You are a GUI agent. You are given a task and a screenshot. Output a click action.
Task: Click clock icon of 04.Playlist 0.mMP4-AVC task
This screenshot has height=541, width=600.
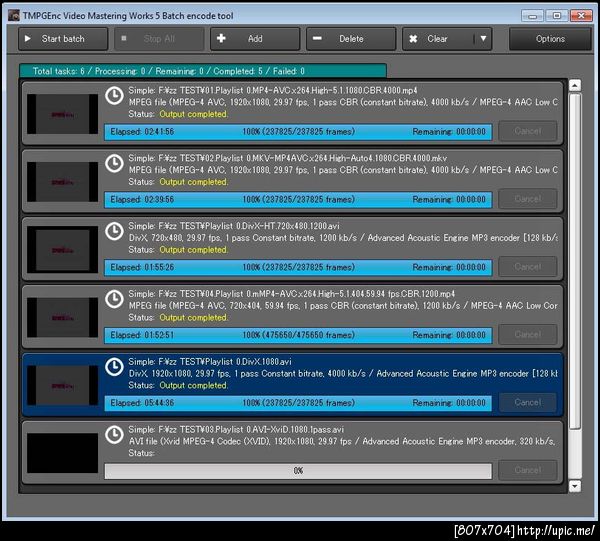pyautogui.click(x=114, y=299)
